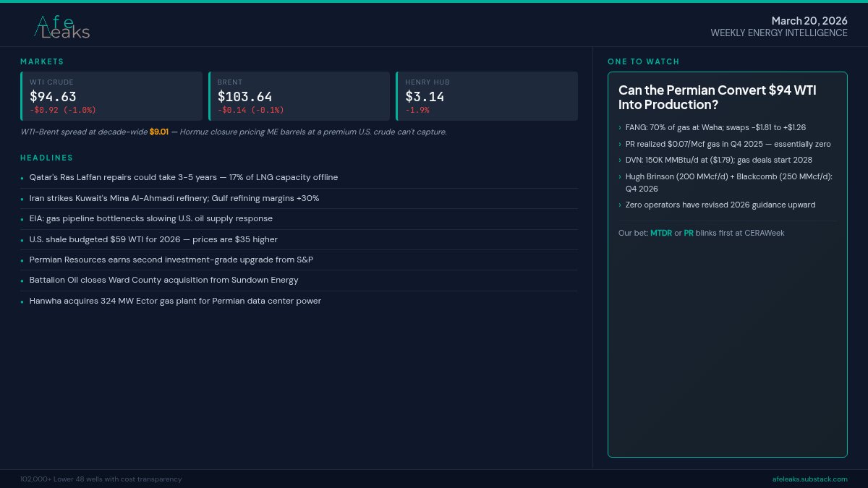Select the WTI Crude price card
The image size is (868, 488).
pos(111,96)
